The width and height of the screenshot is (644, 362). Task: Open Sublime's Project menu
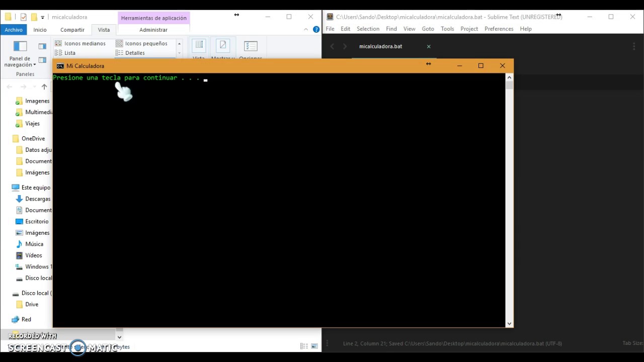[469, 29]
